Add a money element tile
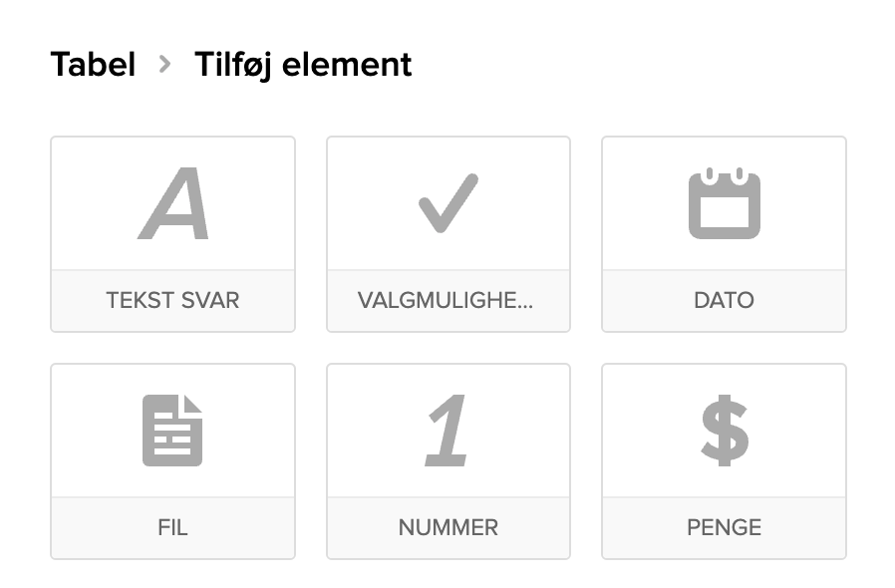895x588 pixels. coord(724,460)
